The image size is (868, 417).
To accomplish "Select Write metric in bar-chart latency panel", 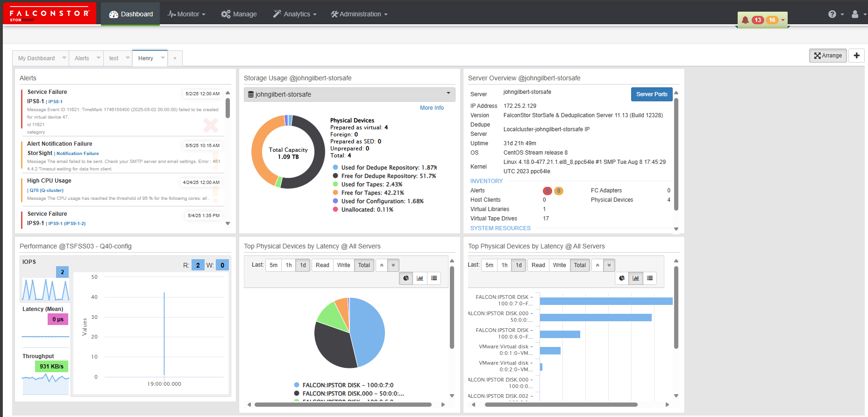I will click(x=560, y=265).
